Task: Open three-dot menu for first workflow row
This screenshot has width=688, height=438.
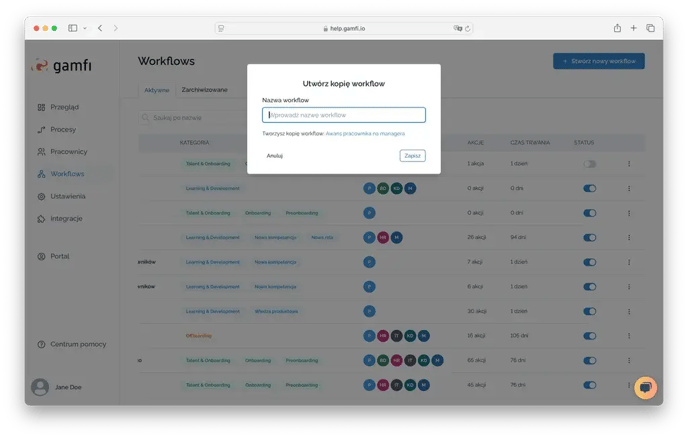Action: coord(629,163)
